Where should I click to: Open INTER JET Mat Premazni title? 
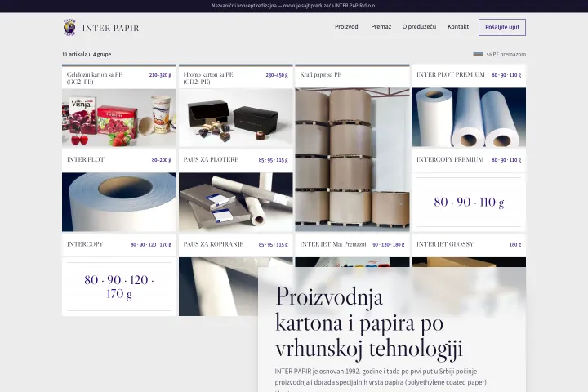pyautogui.click(x=333, y=244)
